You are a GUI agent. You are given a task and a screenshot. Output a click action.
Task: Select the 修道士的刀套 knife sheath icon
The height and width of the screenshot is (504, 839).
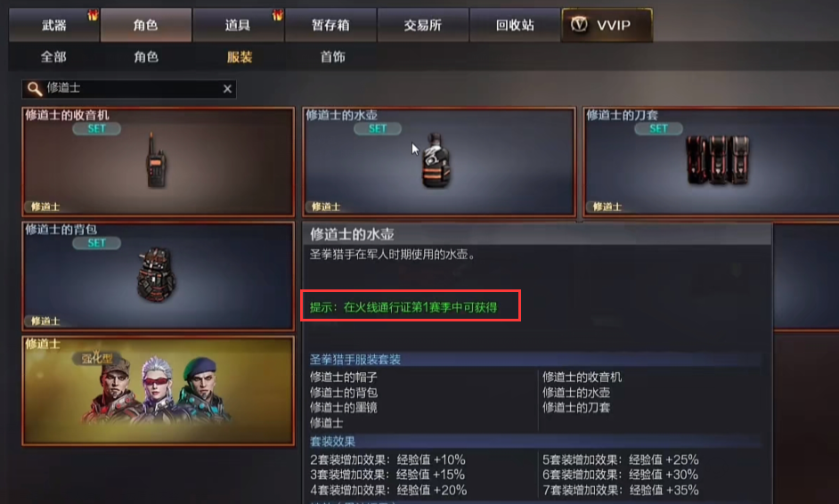718,160
